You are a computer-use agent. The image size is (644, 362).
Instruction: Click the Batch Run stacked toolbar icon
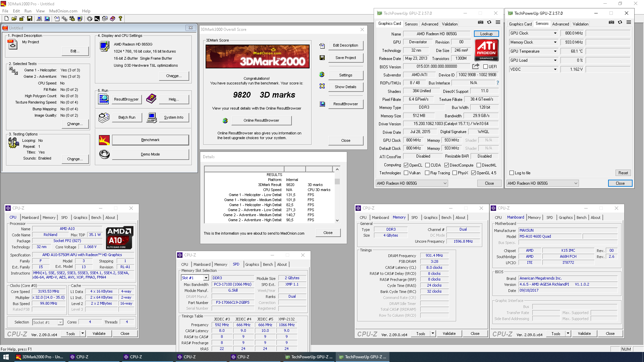pos(105,19)
